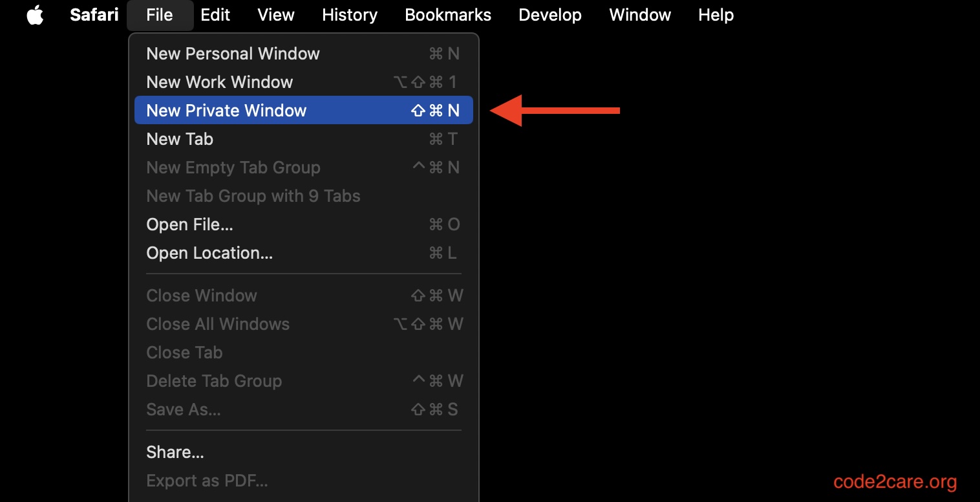This screenshot has width=980, height=502.
Task: Open the Window menu
Action: (x=639, y=15)
